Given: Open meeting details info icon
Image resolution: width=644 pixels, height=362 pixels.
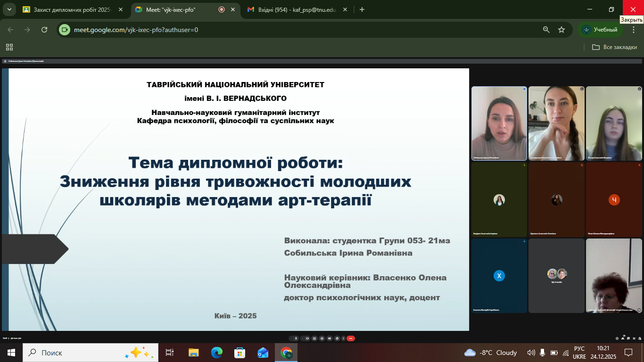Looking at the screenshot, I should tap(617, 338).
